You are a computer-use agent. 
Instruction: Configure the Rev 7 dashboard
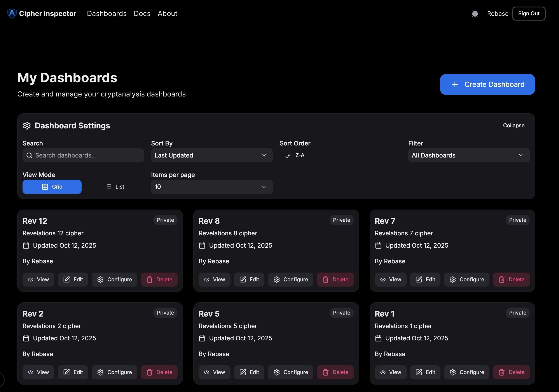[x=466, y=280]
